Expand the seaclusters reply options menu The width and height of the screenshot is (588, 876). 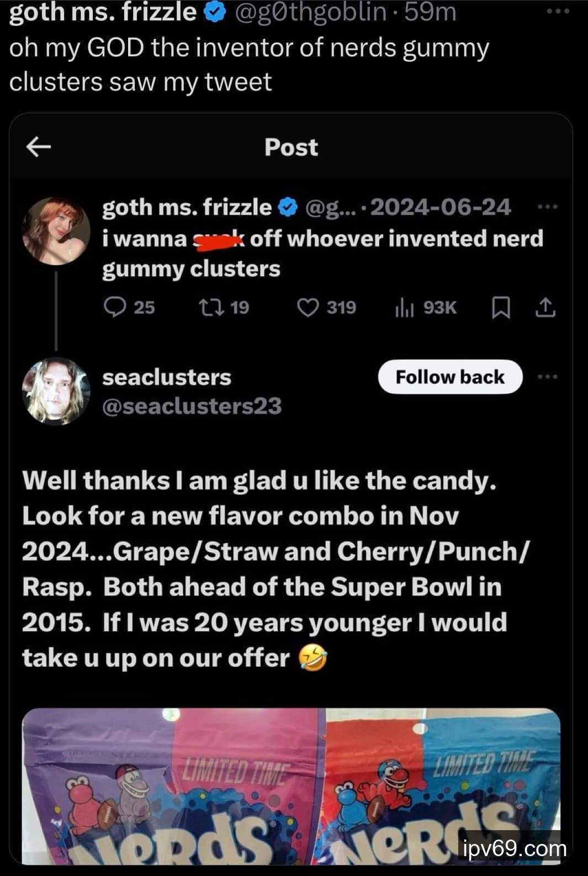pyautogui.click(x=548, y=377)
